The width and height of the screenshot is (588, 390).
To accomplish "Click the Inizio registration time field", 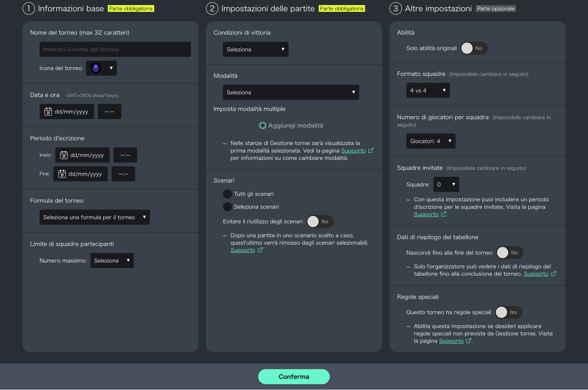I will click(125, 155).
